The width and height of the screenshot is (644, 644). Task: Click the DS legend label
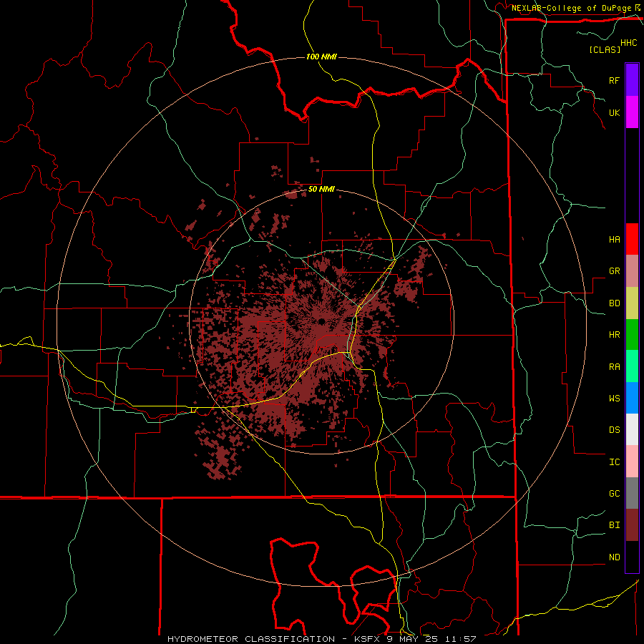(614, 430)
